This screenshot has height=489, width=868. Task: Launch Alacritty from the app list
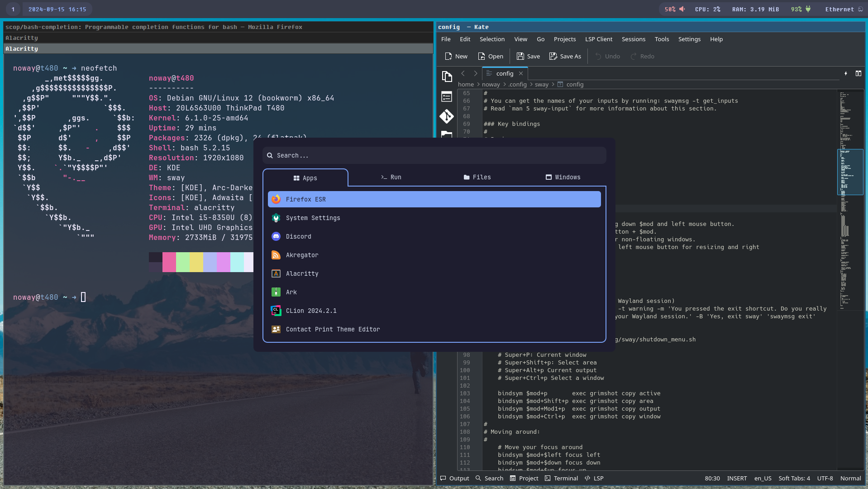(434, 273)
